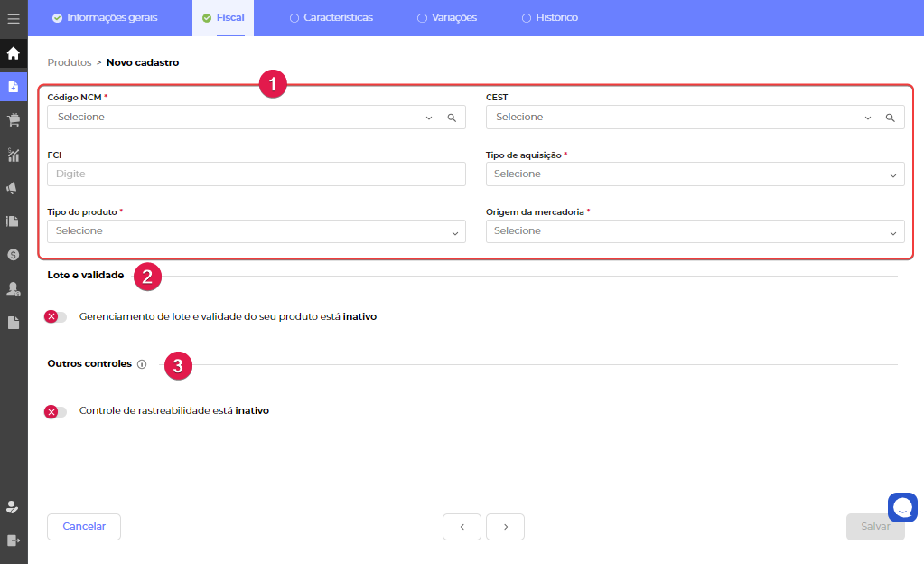Image resolution: width=924 pixels, height=564 pixels.
Task: Open the megaphone marketing sidebar icon
Action: click(14, 188)
